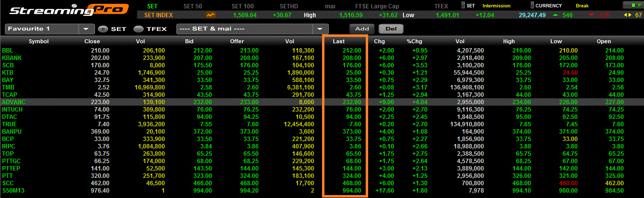Click the %Chg column header
The height and width of the screenshot is (198, 644).
tap(414, 42)
